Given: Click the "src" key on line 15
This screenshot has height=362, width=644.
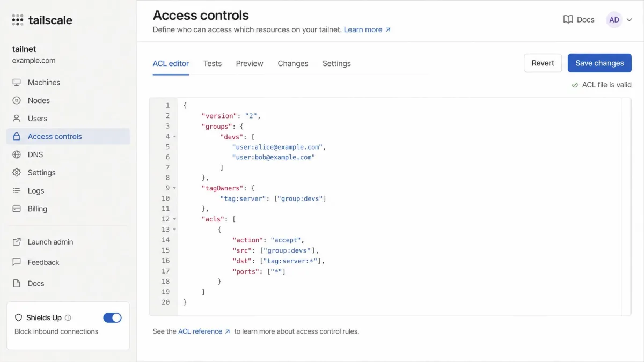Looking at the screenshot, I should [x=243, y=250].
